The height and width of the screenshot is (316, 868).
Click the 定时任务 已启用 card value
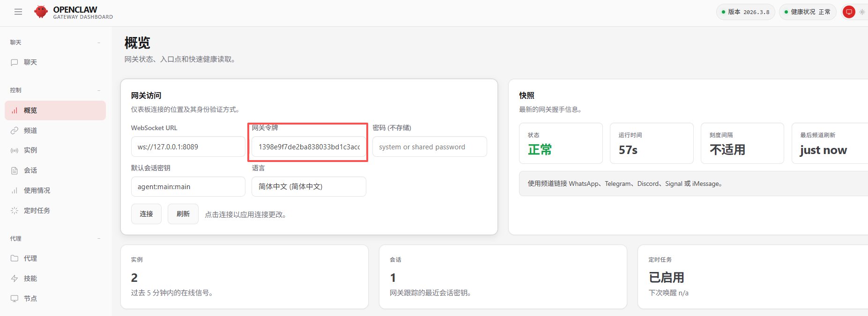pos(666,278)
